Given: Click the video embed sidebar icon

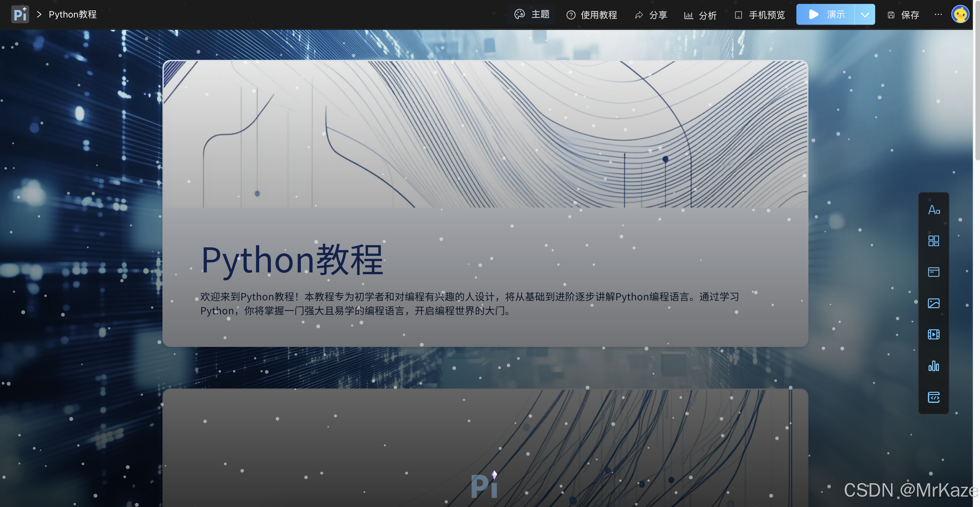Looking at the screenshot, I should click(x=933, y=334).
